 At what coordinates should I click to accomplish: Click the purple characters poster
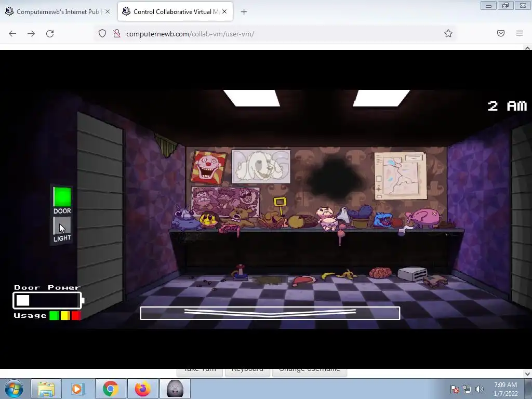225,201
